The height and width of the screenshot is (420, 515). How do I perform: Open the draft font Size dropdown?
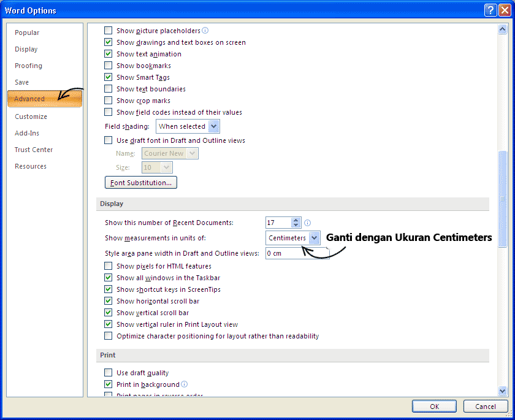pyautogui.click(x=167, y=167)
